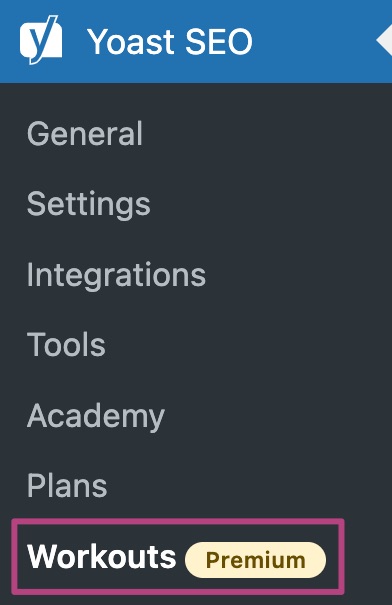Click the Integrations text link
Image resolution: width=392 pixels, height=605 pixels.
click(x=116, y=276)
